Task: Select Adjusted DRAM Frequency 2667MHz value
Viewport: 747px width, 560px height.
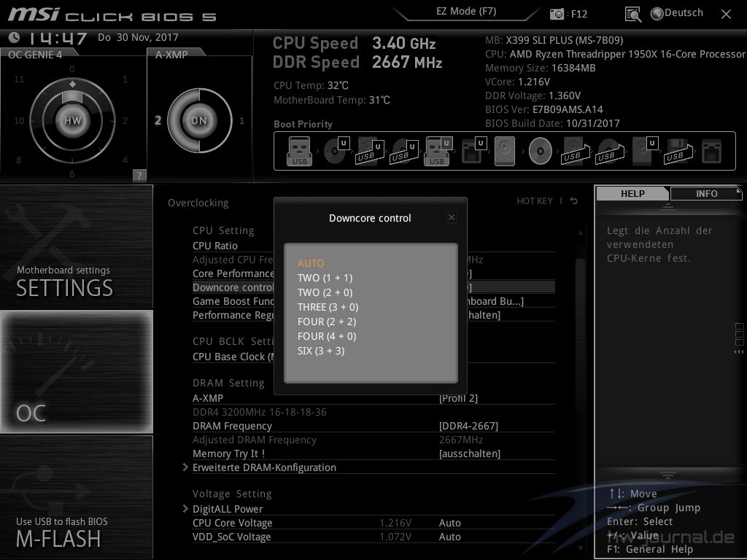Action: 461,440
